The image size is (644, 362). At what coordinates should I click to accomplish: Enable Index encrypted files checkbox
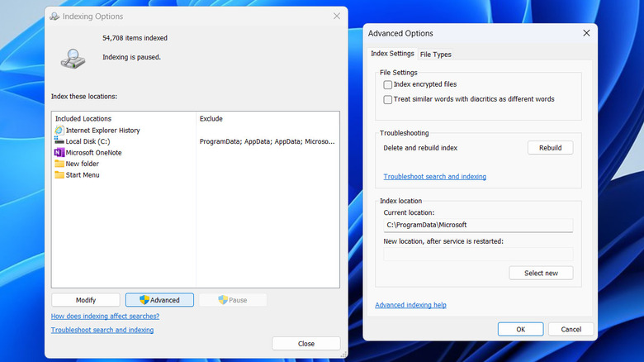[x=388, y=84]
